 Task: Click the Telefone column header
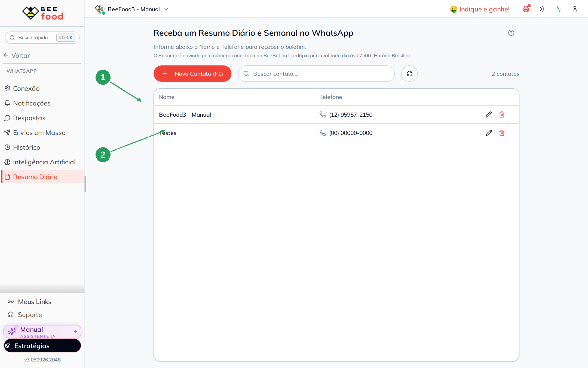[330, 97]
